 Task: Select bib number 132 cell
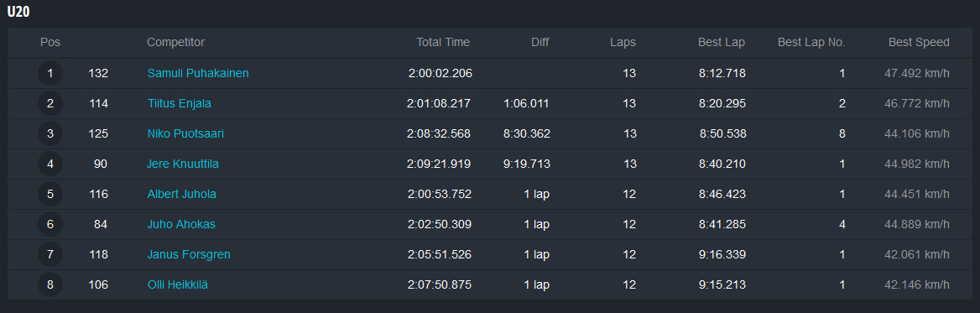98,73
